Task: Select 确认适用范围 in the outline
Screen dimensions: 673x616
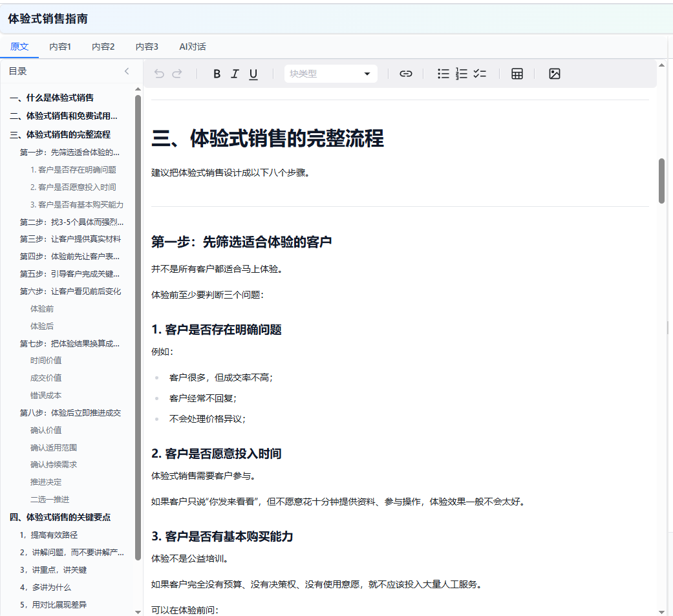Action: [54, 448]
